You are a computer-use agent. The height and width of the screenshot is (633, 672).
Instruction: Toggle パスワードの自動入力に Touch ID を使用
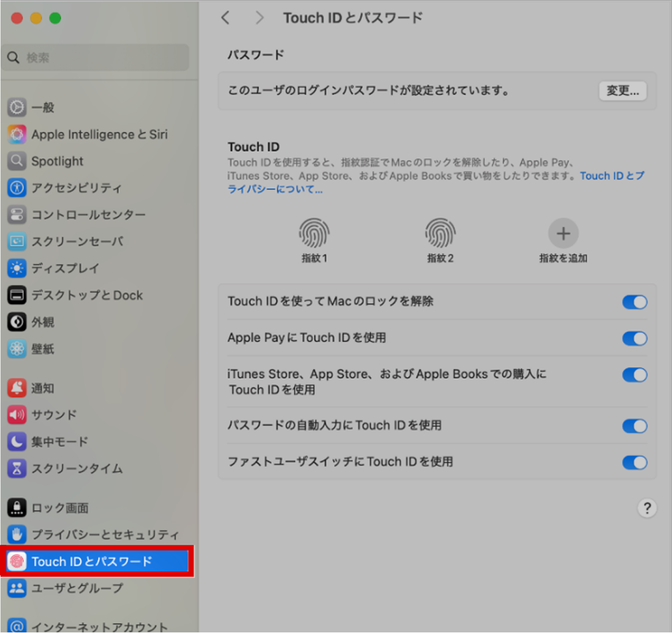(635, 426)
